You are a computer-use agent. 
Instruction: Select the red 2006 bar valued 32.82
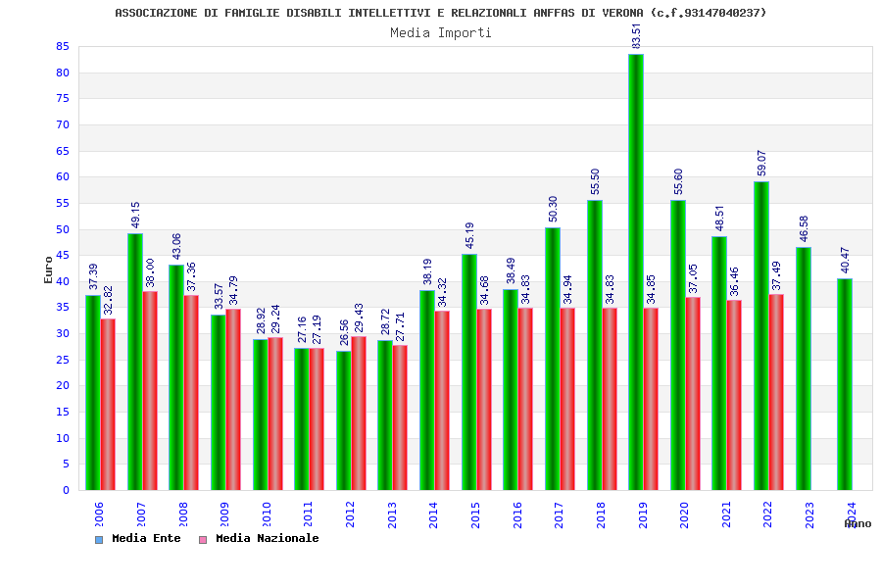pyautogui.click(x=108, y=405)
